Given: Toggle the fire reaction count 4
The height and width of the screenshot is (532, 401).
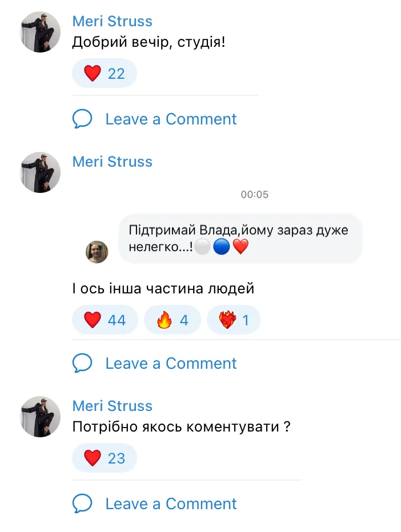Looking at the screenshot, I should [x=173, y=320].
